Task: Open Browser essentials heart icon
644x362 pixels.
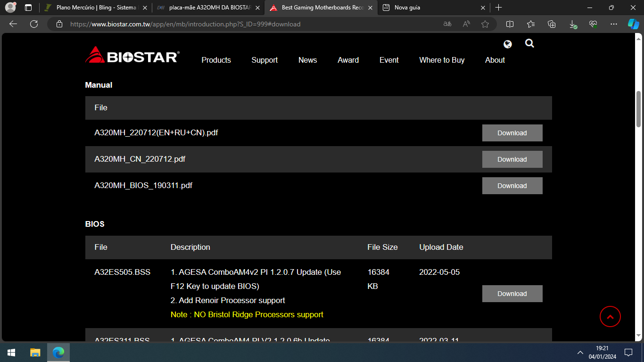Action: (x=593, y=24)
